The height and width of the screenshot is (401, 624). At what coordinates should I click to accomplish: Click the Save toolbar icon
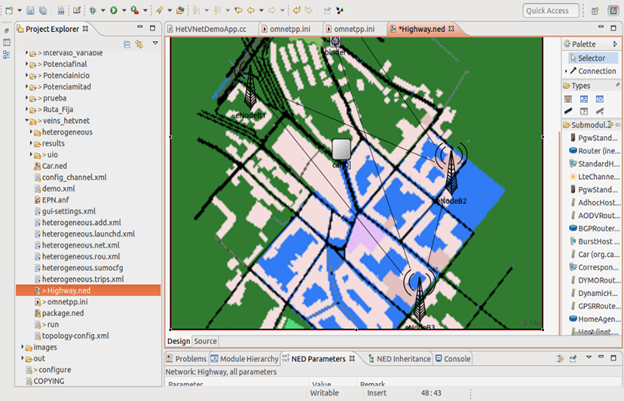(x=30, y=10)
